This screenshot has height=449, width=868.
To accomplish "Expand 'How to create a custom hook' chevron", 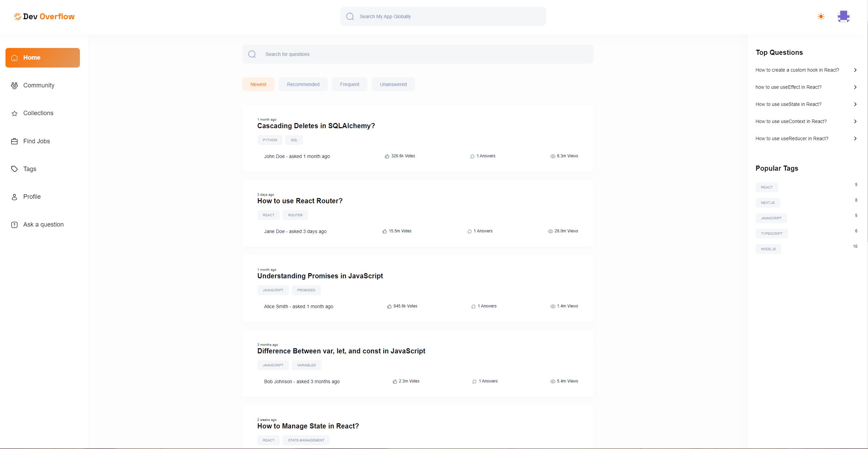I will [855, 70].
